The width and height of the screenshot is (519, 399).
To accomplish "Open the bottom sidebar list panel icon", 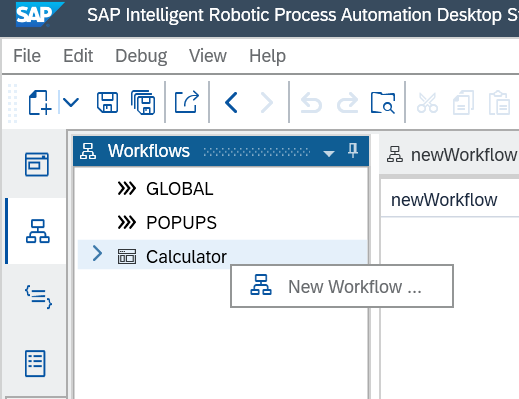I will click(x=35, y=363).
